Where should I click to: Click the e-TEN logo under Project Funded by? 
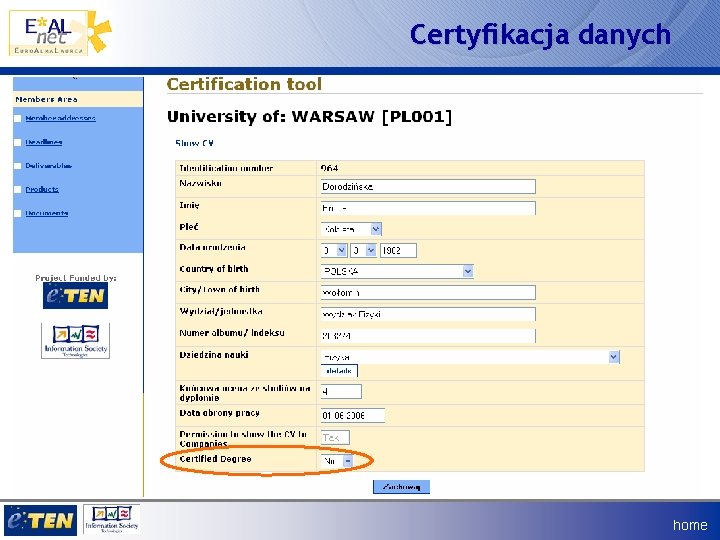tap(75, 296)
